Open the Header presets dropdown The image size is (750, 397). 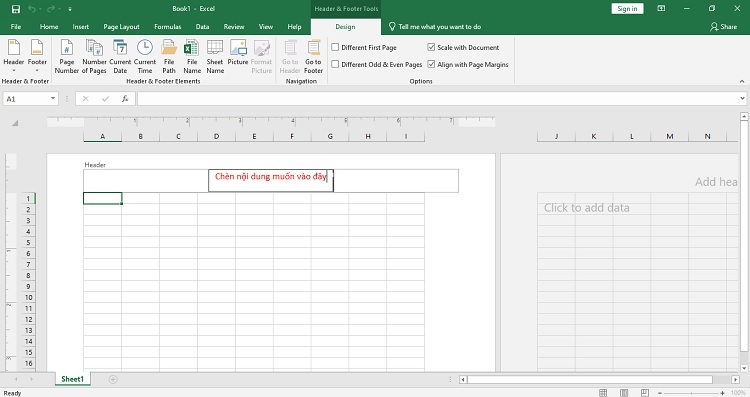tap(13, 56)
